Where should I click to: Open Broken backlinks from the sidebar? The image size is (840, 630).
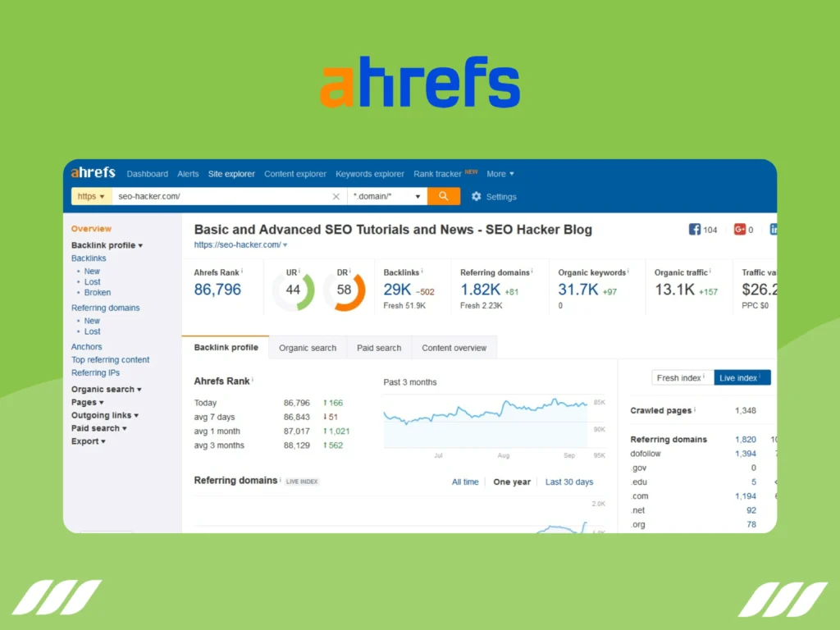pyautogui.click(x=97, y=292)
